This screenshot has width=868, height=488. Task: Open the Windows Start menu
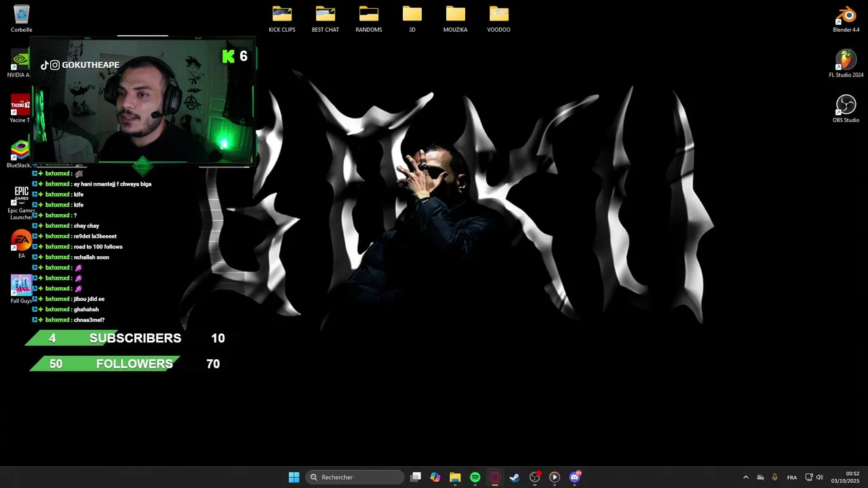(x=294, y=477)
